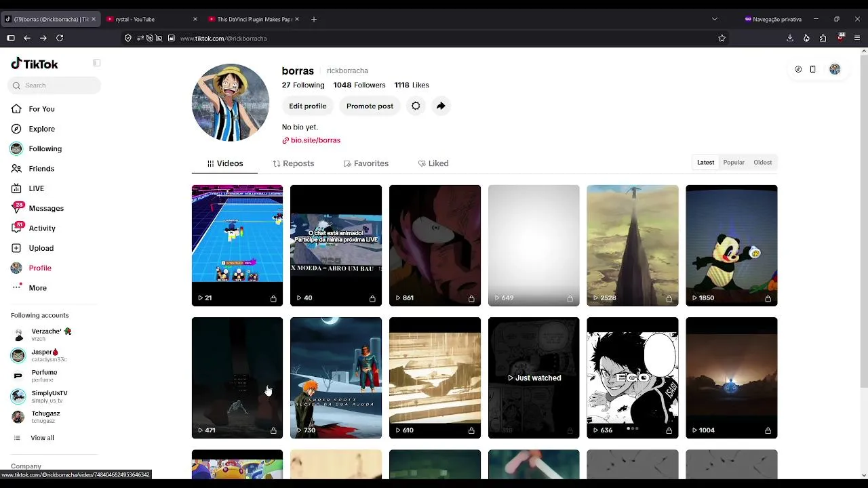Image resolution: width=868 pixels, height=488 pixels.
Task: Go forward with the browser forward arrow
Action: (43, 38)
